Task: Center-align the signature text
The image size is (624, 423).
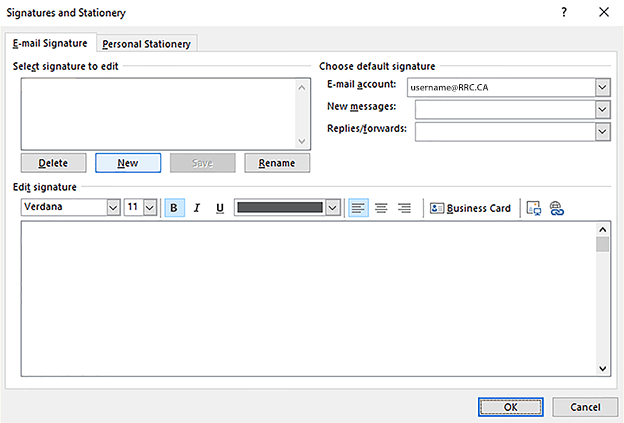Action: pos(381,208)
